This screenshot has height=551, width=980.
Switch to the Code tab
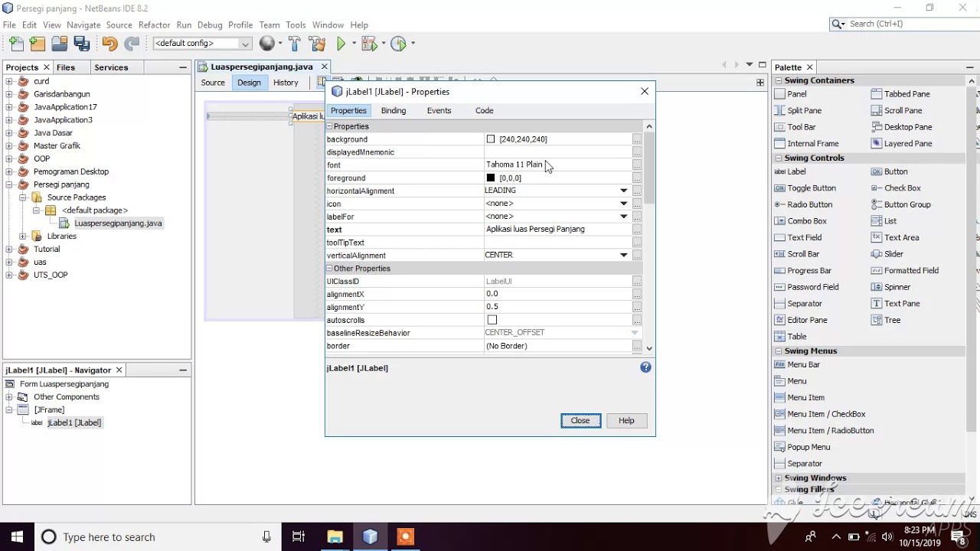(x=484, y=111)
